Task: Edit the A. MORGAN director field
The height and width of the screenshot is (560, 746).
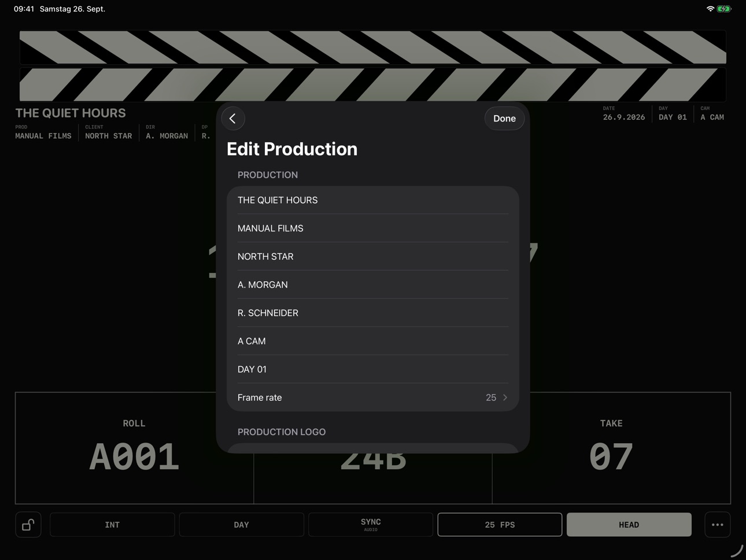Action: (373, 285)
